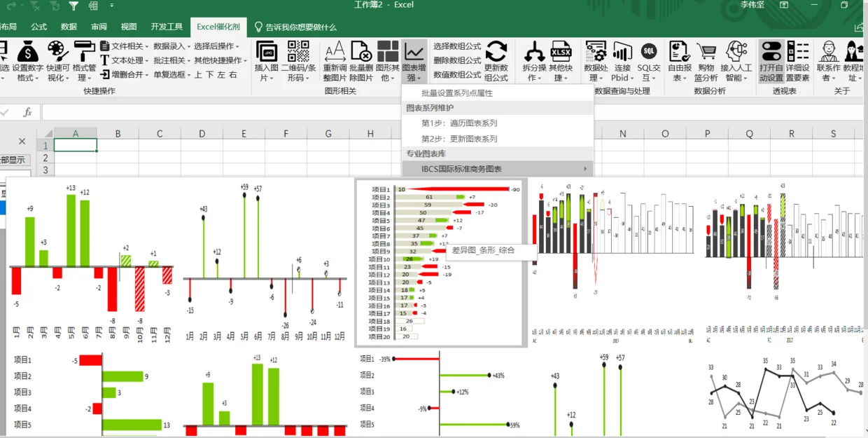This screenshot has height=438, width=868.
Task: Select the gray and black line chart thumbnail
Action: 785,394
